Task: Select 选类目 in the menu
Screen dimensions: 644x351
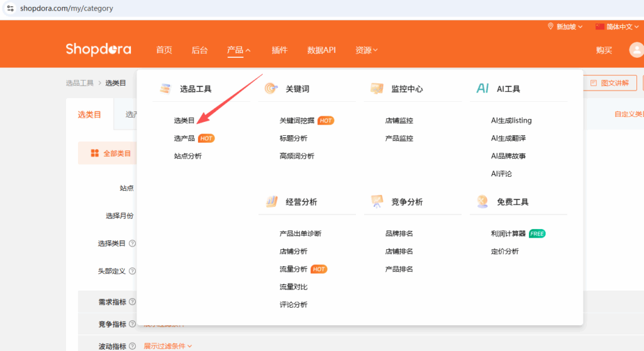Action: point(184,120)
